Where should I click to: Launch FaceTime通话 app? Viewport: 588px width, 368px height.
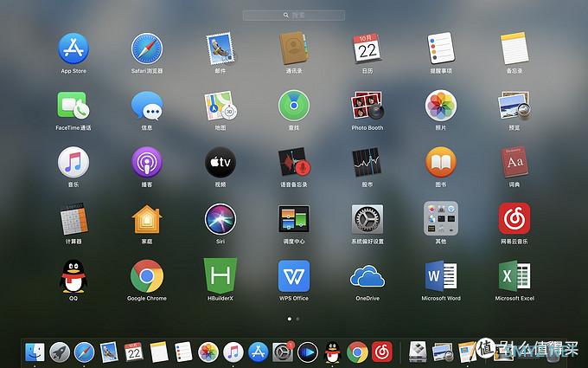click(73, 106)
